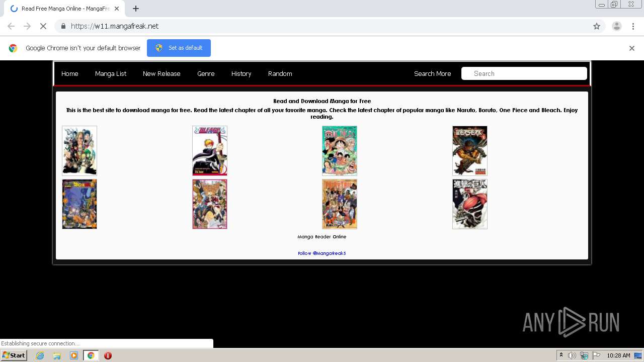Go to New Release
The width and height of the screenshot is (644, 362).
162,73
